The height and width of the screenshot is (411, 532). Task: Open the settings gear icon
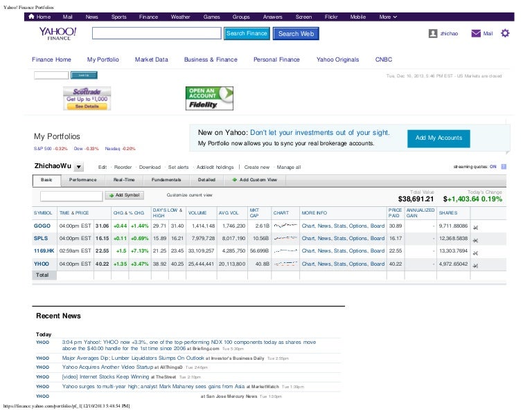505,33
